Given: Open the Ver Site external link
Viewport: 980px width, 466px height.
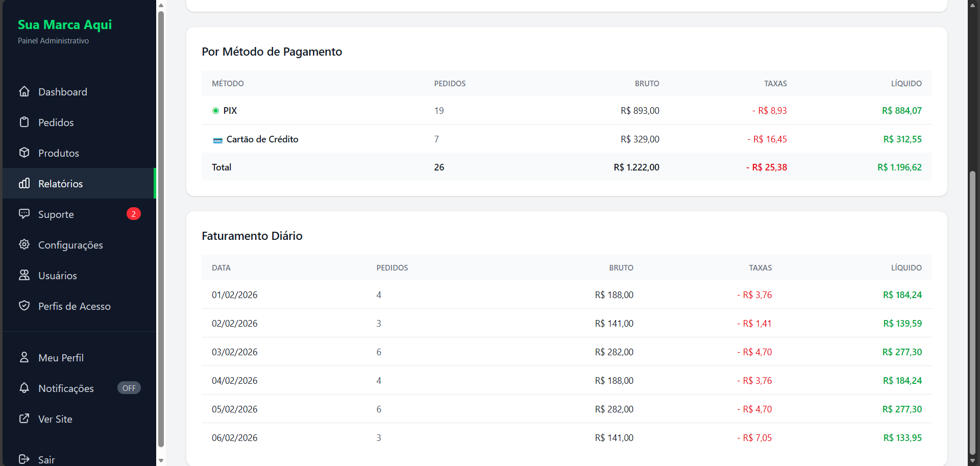Looking at the screenshot, I should [x=55, y=419].
